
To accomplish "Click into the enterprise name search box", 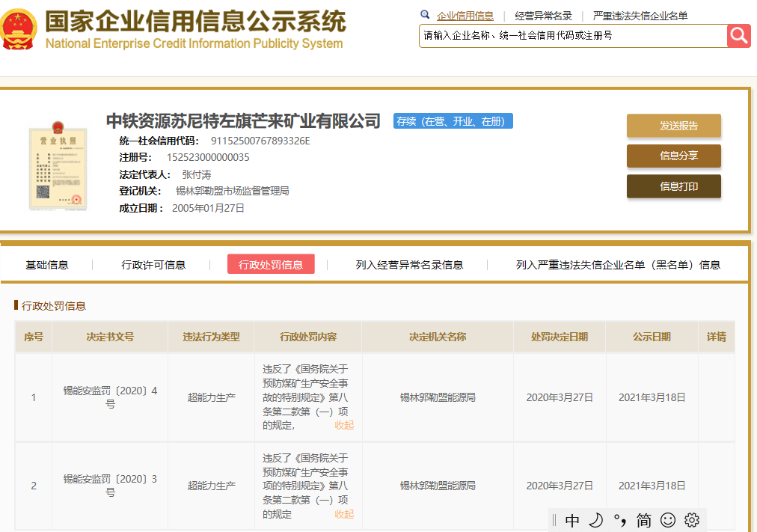I will tap(573, 36).
